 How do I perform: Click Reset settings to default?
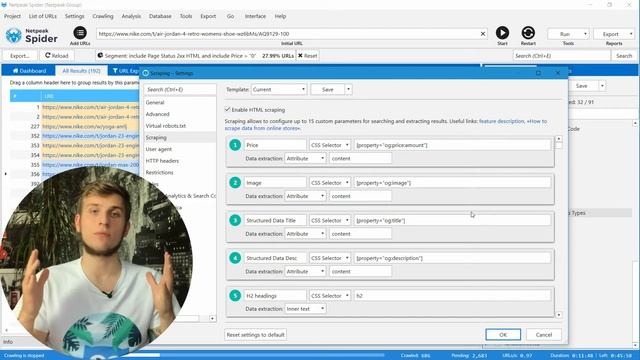click(x=256, y=335)
